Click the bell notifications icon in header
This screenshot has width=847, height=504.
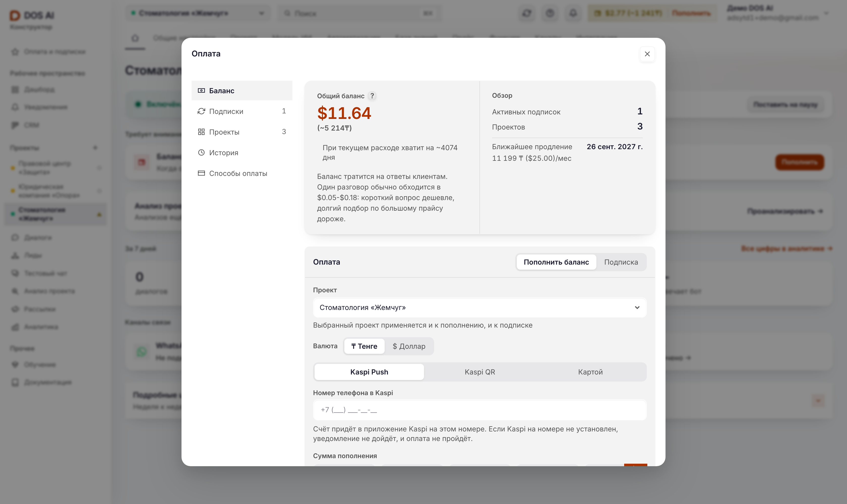573,13
